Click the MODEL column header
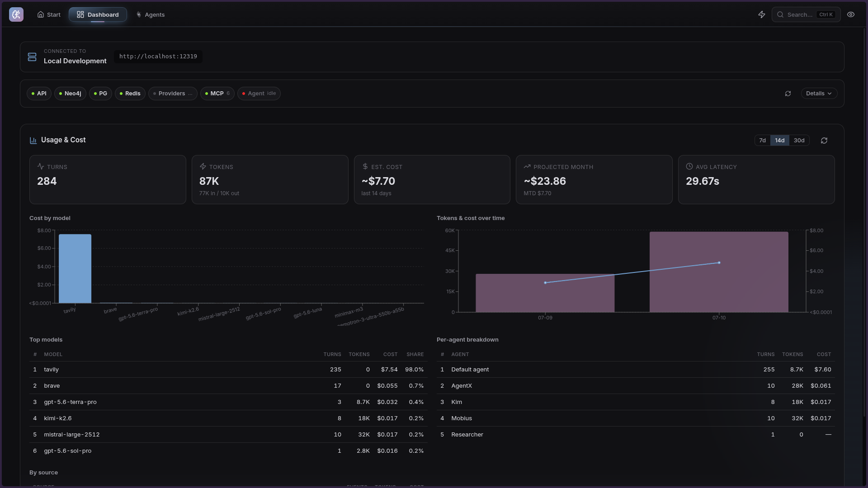The height and width of the screenshot is (488, 868). tap(53, 354)
